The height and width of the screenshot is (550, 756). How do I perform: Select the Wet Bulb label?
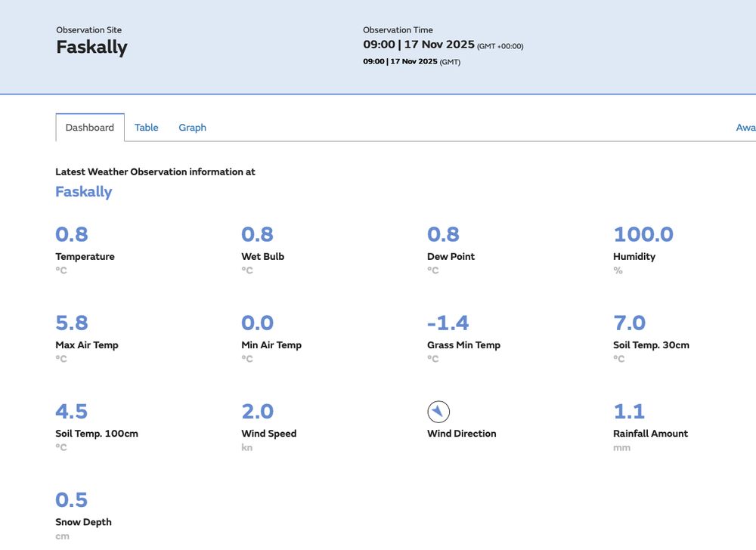point(263,257)
